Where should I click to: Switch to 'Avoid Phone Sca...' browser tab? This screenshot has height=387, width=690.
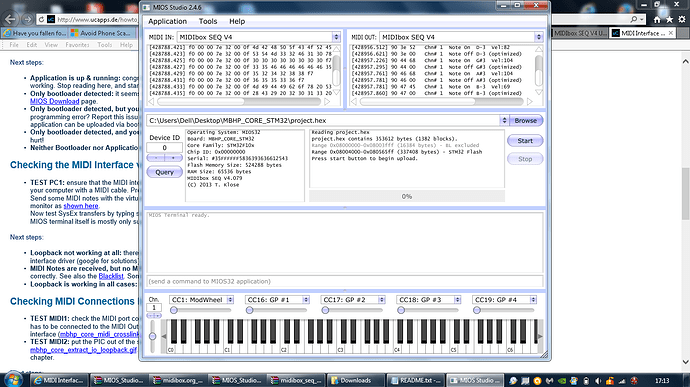pyautogui.click(x=102, y=33)
